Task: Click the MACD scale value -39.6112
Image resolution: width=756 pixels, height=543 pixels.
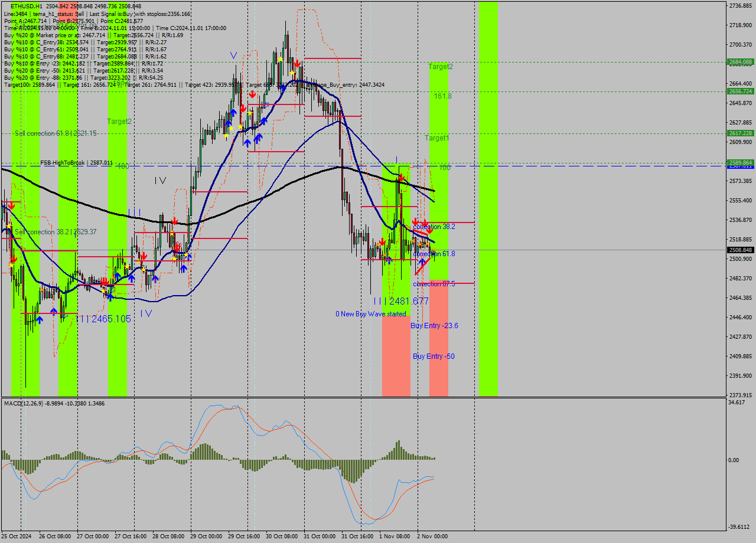Action: pyautogui.click(x=739, y=527)
